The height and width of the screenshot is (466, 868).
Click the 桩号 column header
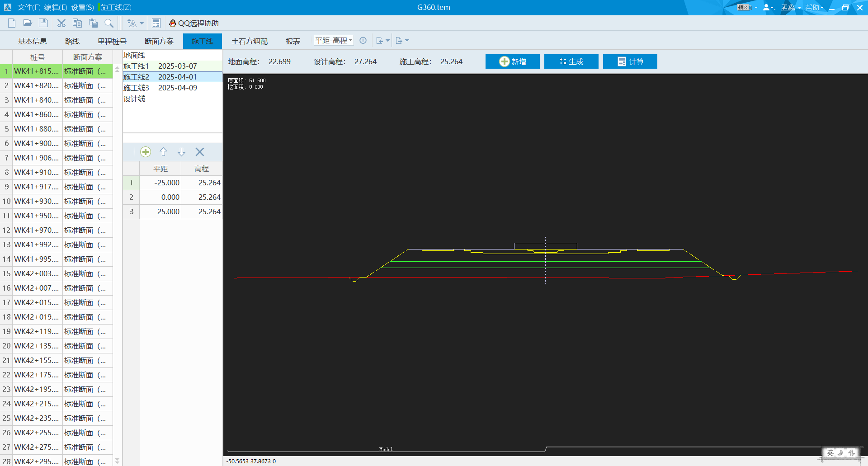click(38, 57)
